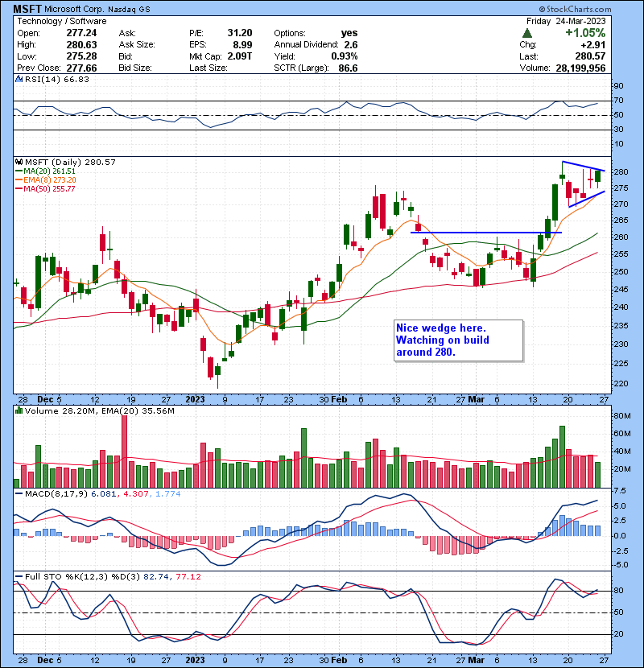Select the MA(50) 255.77 legend entry

pos(45,188)
